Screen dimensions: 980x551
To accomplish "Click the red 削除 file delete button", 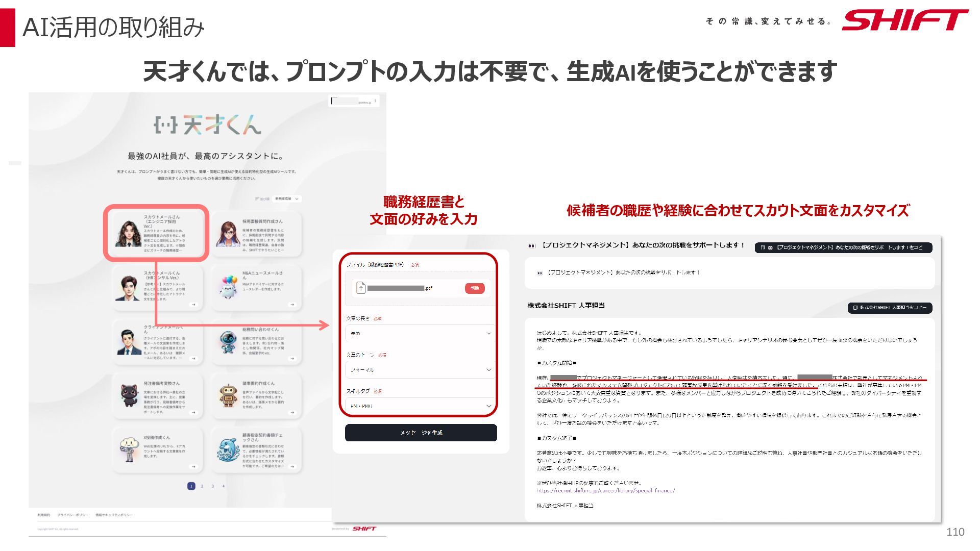I will pyautogui.click(x=475, y=288).
